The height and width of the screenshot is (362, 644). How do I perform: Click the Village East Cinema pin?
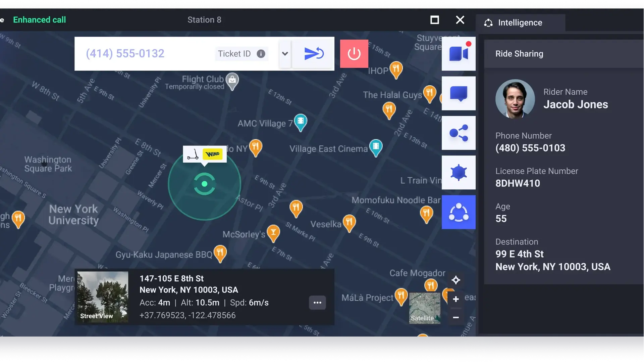pyautogui.click(x=376, y=148)
